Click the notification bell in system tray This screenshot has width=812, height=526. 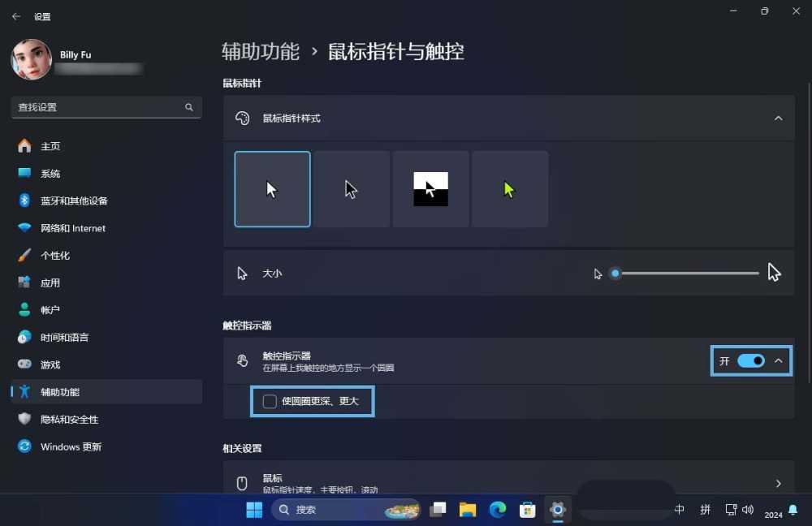coord(793,510)
